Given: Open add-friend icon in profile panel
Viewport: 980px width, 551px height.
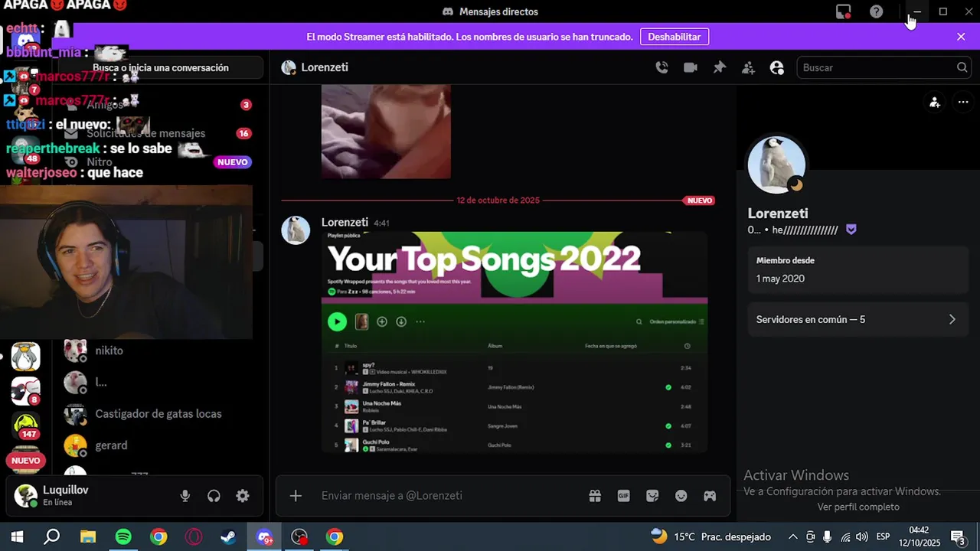Looking at the screenshot, I should pos(935,102).
